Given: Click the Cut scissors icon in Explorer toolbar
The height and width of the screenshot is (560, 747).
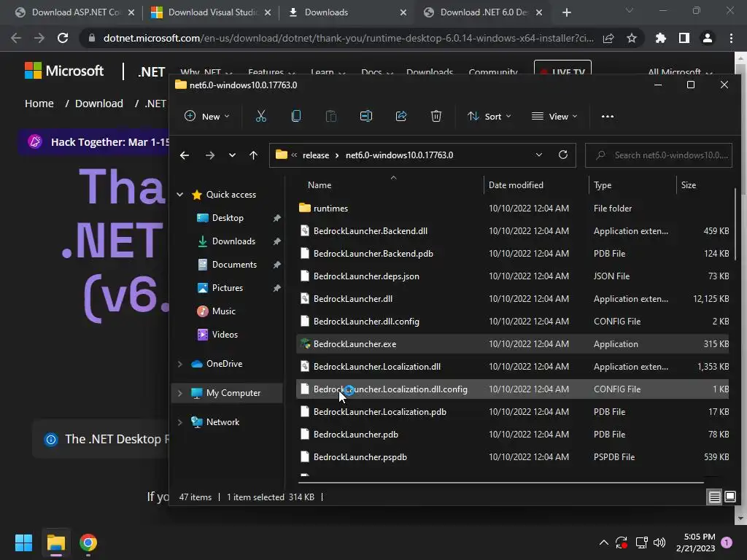Looking at the screenshot, I should 261,116.
